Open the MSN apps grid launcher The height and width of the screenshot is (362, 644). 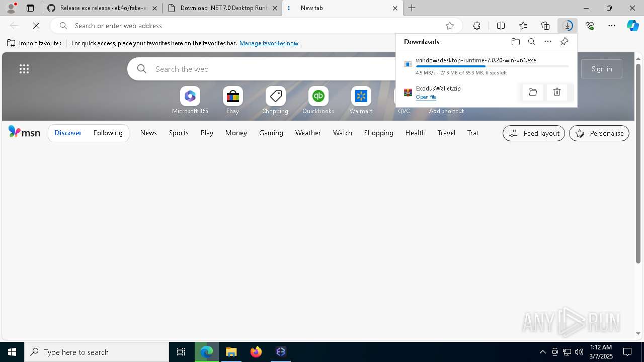tap(24, 69)
